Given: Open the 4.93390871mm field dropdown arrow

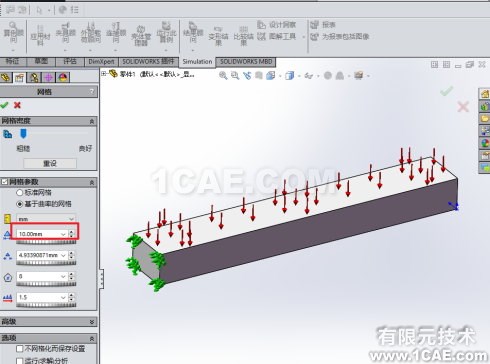Looking at the screenshot, I should click(x=63, y=256).
